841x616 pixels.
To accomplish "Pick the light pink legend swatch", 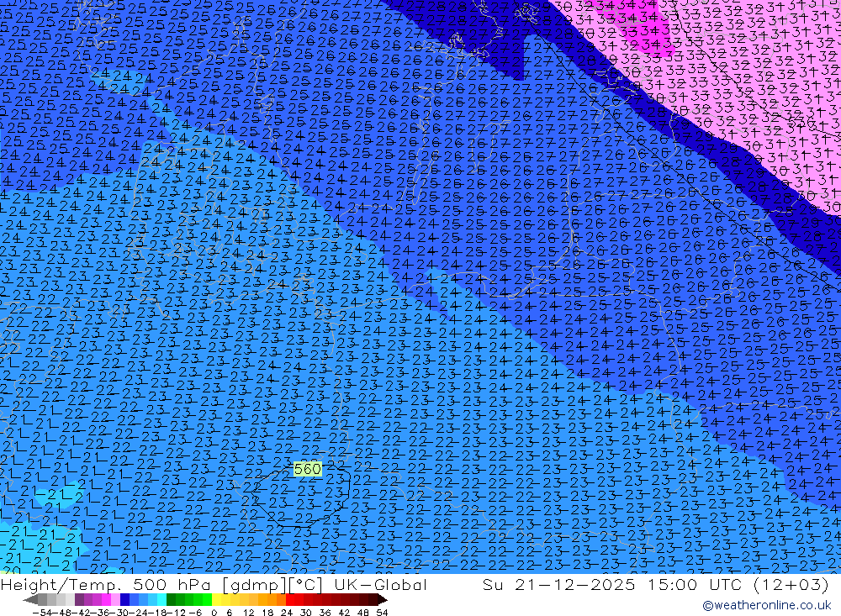I will tap(115, 600).
